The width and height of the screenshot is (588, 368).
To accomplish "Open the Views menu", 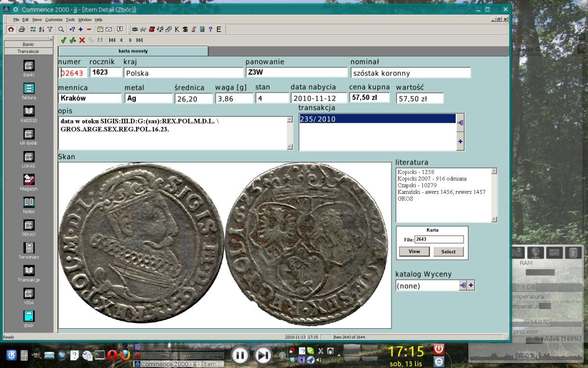I will 37,20.
